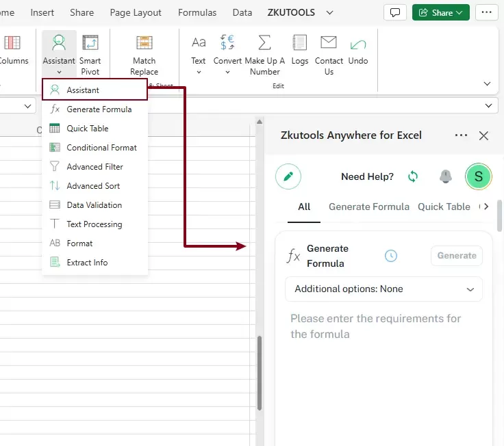Open the Name Box dropdown arrow
The width and height of the screenshot is (504, 446).
click(27, 106)
